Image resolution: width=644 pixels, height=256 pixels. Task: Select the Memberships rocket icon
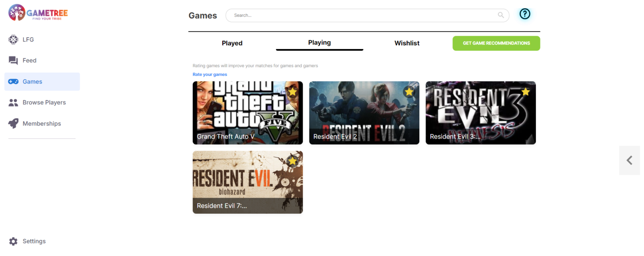coord(13,123)
